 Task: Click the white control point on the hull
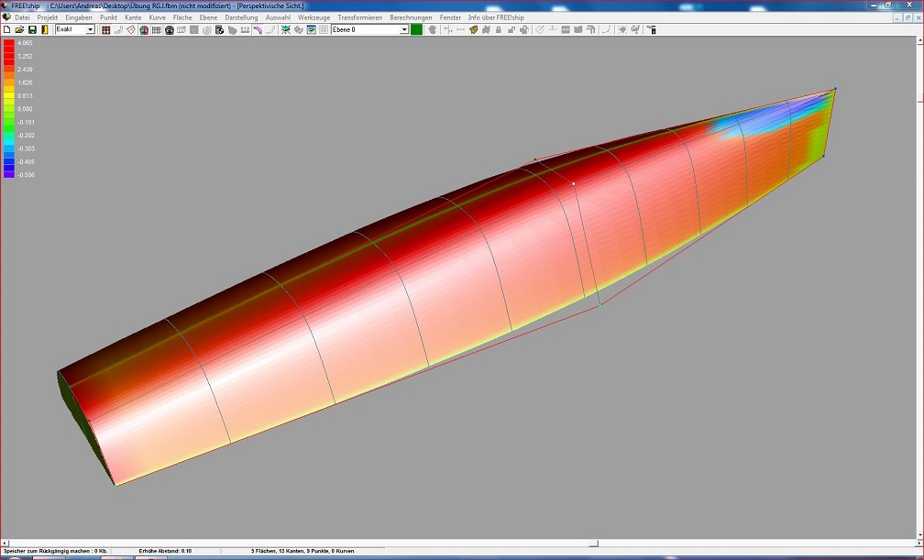574,183
